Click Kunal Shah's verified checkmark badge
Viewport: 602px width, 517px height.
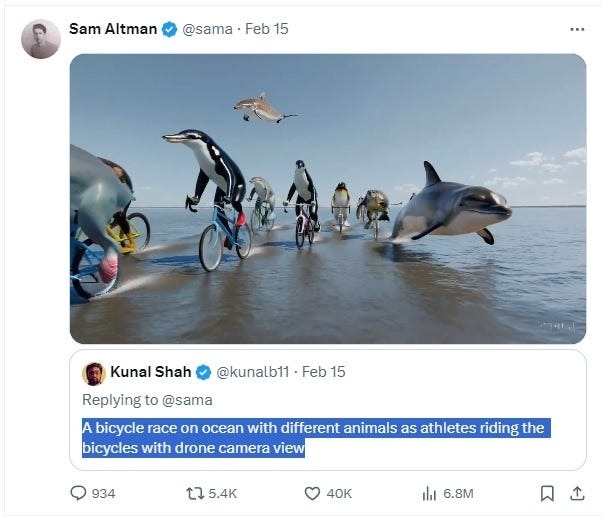[x=203, y=372]
